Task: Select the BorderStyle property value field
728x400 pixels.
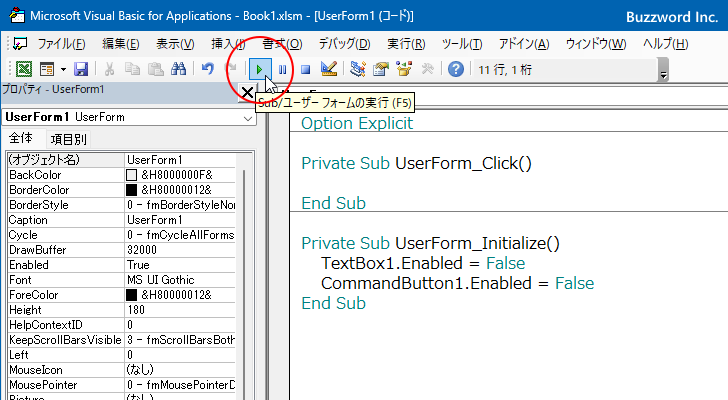Action: (x=180, y=205)
